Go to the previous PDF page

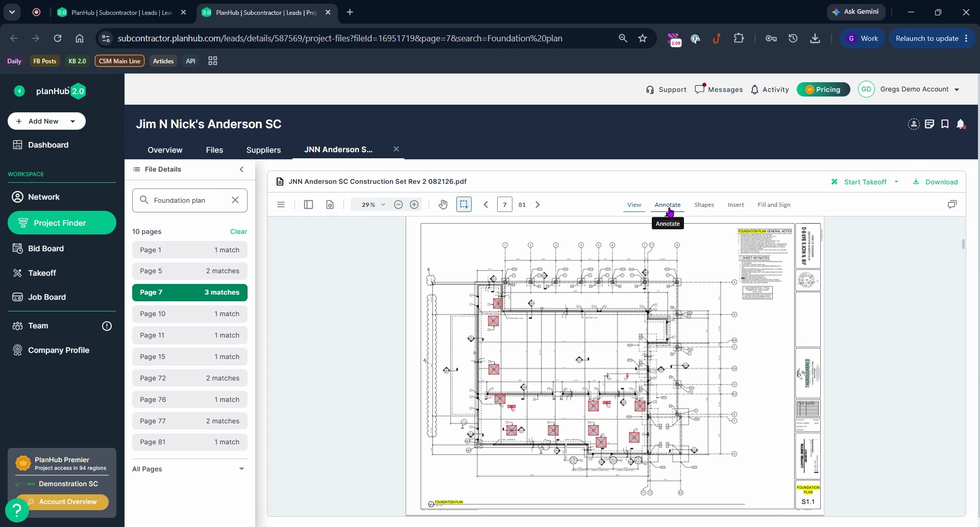[x=486, y=205]
